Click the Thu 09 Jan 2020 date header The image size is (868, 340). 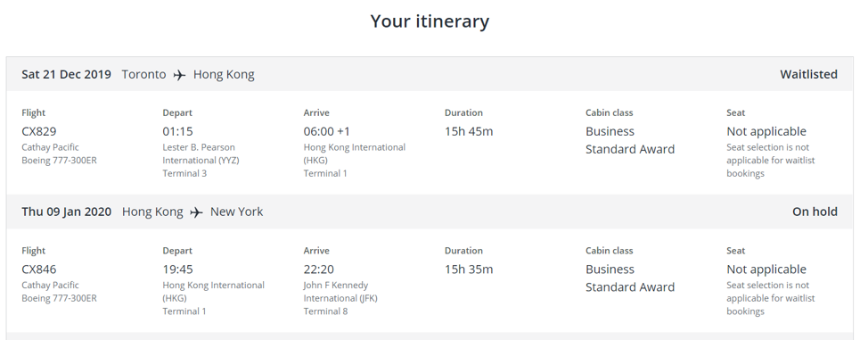pyautogui.click(x=67, y=211)
